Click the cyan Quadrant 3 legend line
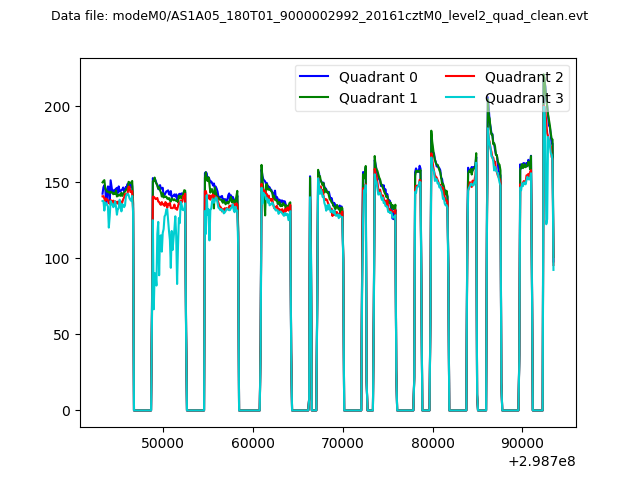The width and height of the screenshot is (640, 480). [462, 99]
